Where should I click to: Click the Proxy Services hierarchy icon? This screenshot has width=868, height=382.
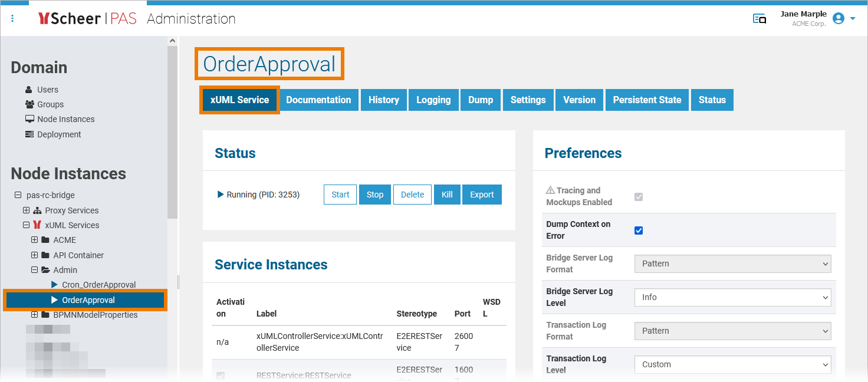click(x=37, y=210)
